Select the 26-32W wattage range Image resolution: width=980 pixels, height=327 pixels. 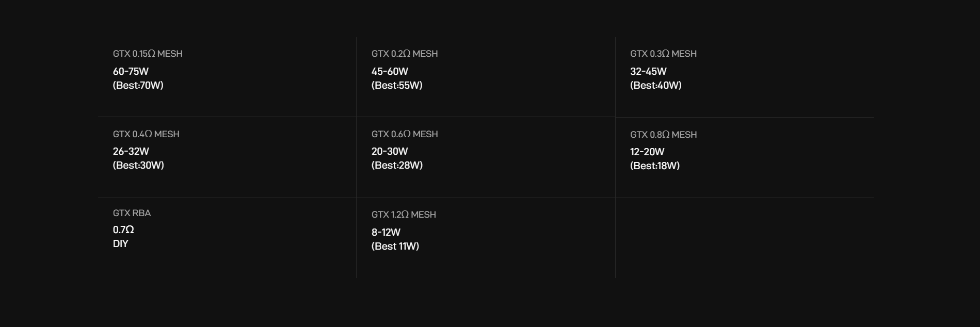(131, 151)
